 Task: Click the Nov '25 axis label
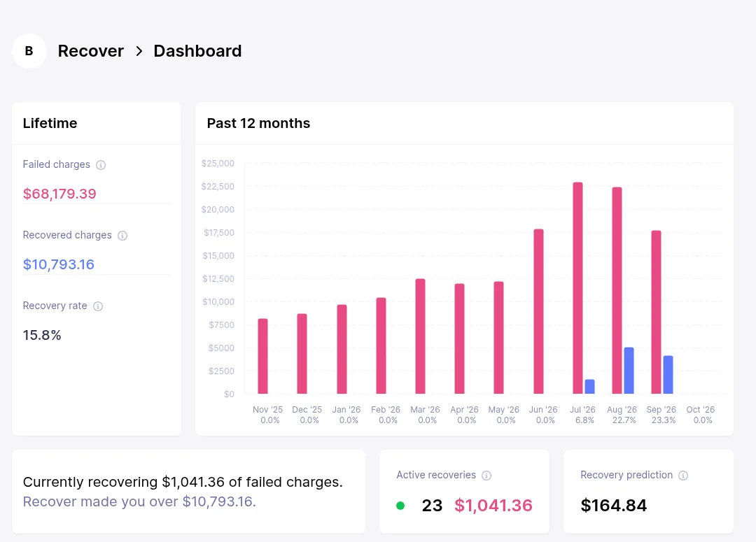tap(267, 410)
